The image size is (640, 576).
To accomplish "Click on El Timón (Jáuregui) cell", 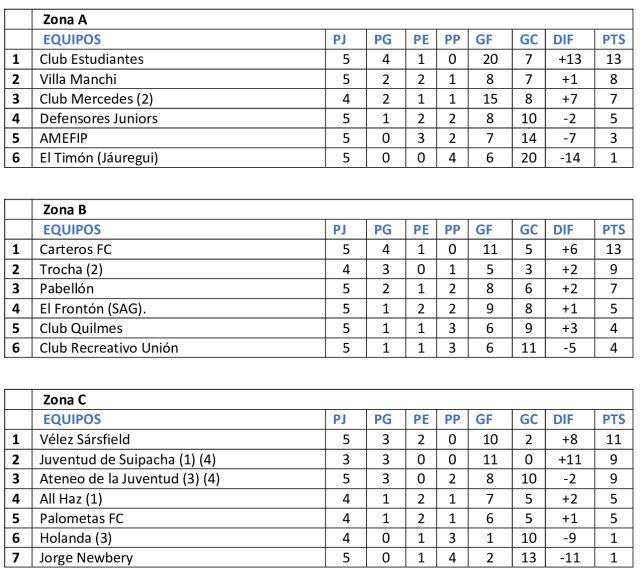I will (x=99, y=158).
